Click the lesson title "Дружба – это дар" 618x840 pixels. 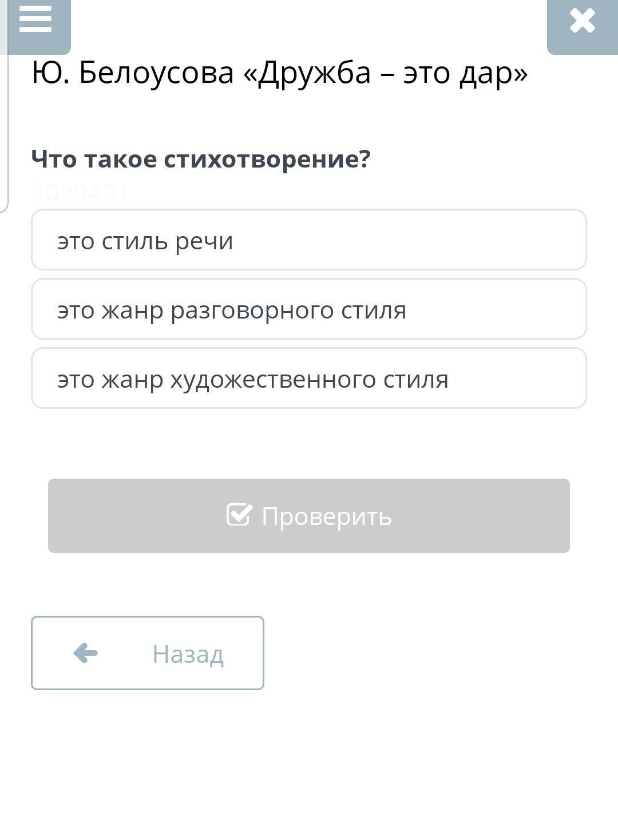coord(392,73)
